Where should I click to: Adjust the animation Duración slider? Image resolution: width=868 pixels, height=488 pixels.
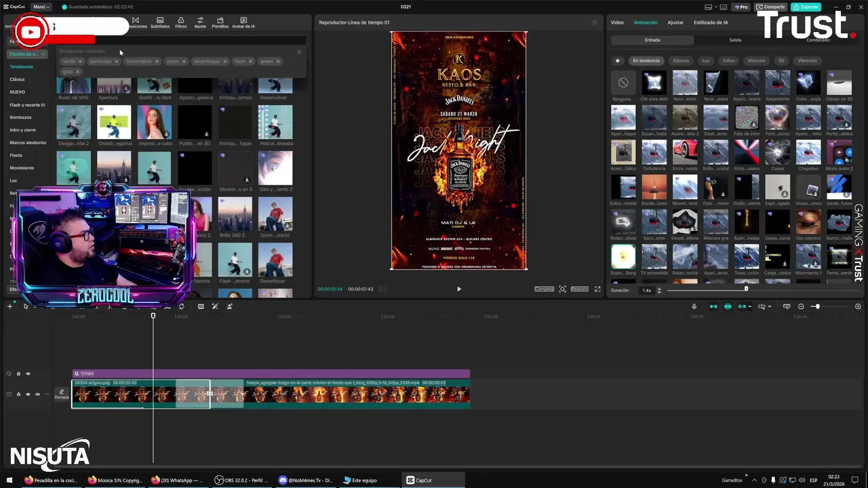pyautogui.click(x=746, y=289)
